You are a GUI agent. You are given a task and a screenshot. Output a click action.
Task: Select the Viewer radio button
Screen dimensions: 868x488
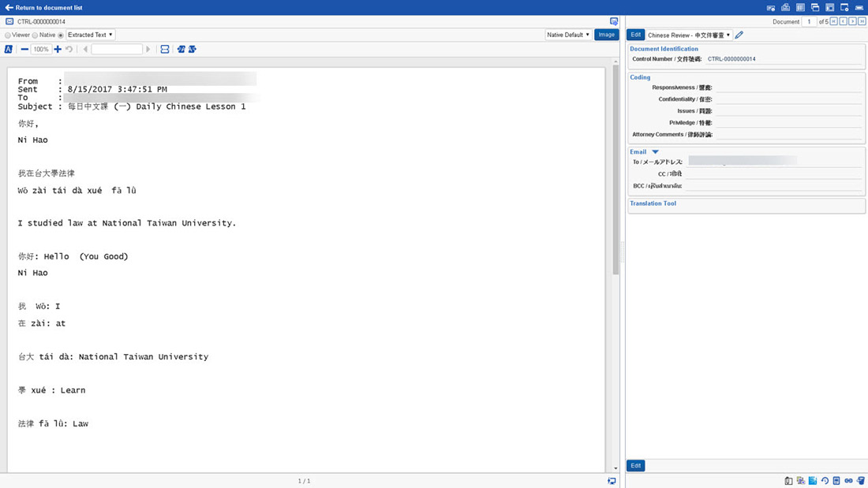pos(8,35)
